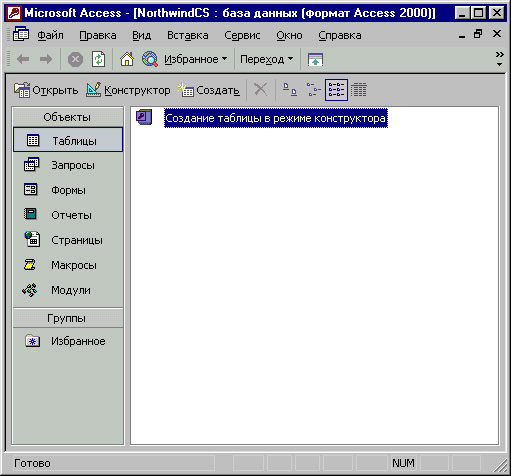511x476 pixels.
Task: Restore the inner database window
Action: tap(478, 34)
